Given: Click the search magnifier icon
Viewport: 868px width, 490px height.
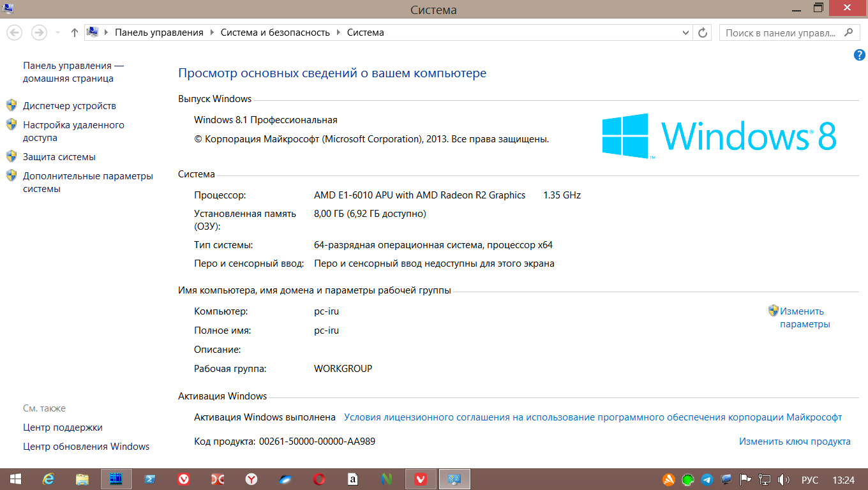Looking at the screenshot, I should [x=849, y=32].
